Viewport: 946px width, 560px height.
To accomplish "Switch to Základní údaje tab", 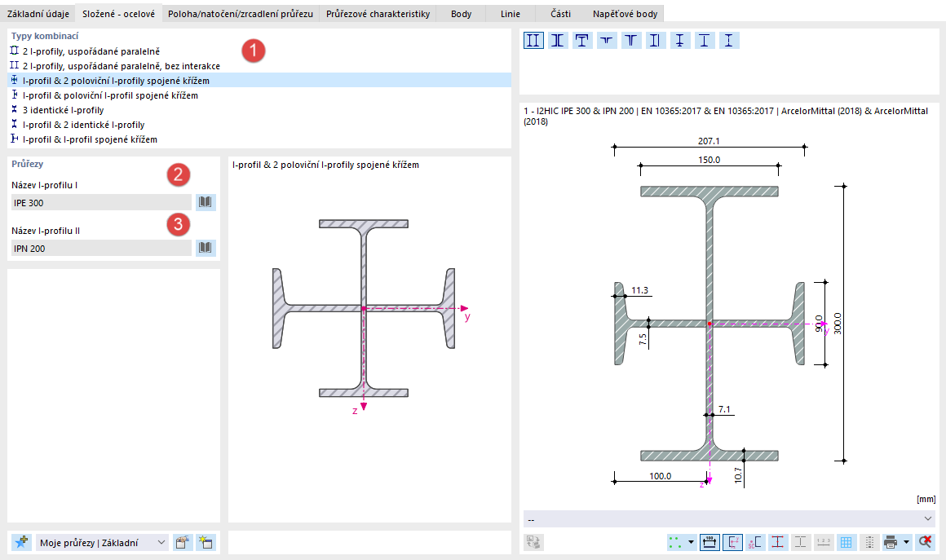I will [38, 13].
